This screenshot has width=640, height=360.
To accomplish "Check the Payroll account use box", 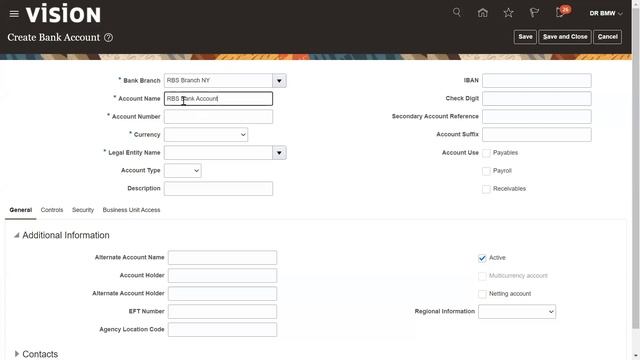I will [486, 171].
